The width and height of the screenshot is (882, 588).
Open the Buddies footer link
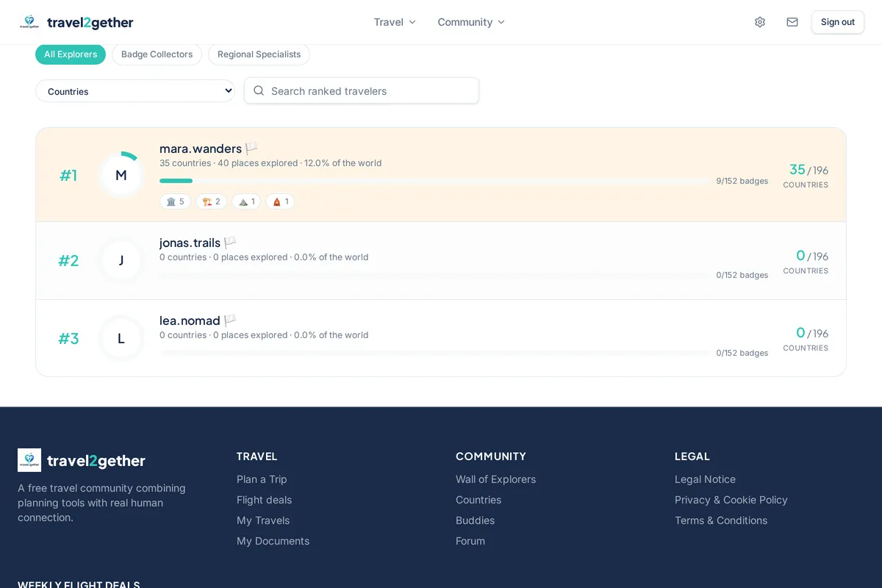point(475,520)
